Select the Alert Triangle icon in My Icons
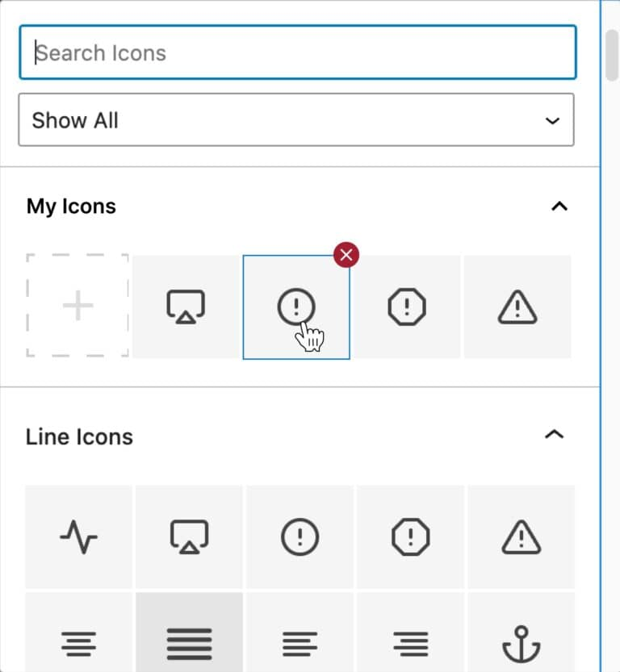The image size is (620, 672). pos(517,306)
